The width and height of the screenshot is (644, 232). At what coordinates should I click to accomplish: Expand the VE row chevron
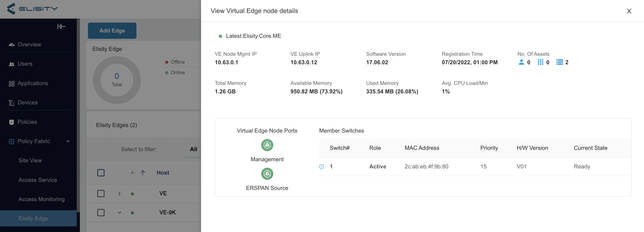pos(119,193)
